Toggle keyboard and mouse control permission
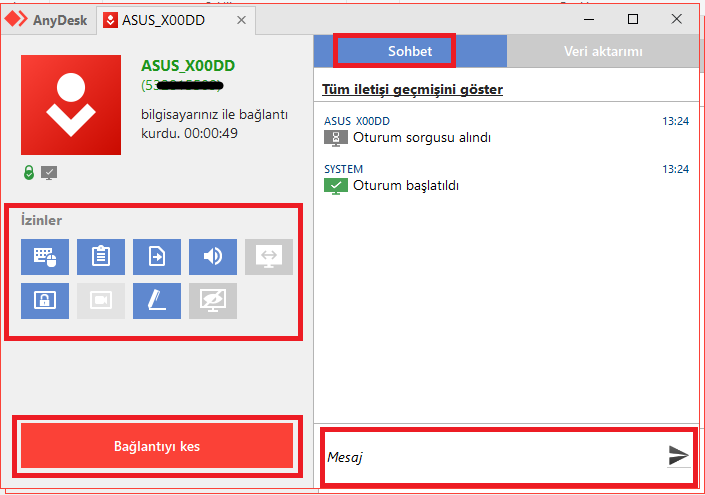The width and height of the screenshot is (705, 495). (x=45, y=257)
